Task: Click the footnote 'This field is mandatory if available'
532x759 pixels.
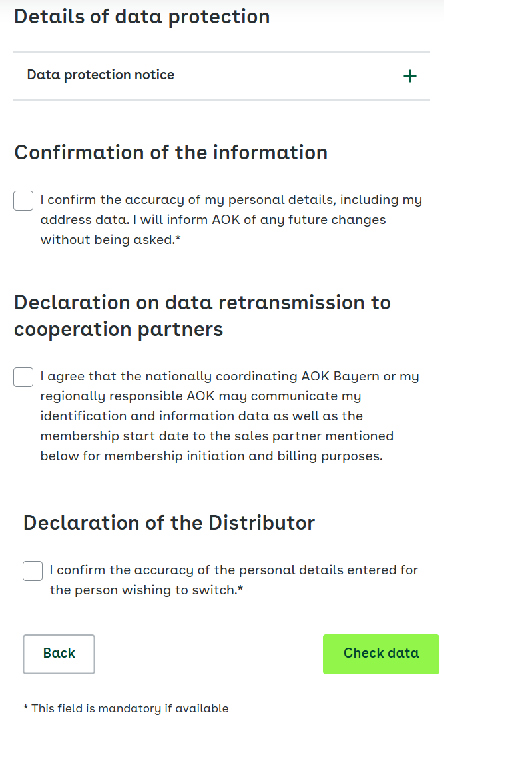Action: pyautogui.click(x=130, y=708)
